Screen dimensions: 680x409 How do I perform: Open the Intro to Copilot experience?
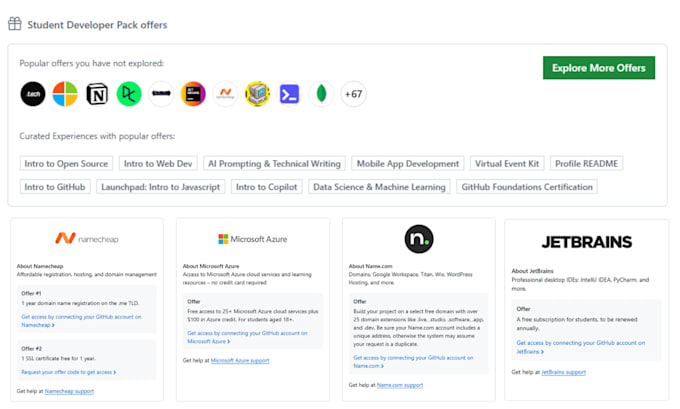click(x=267, y=187)
